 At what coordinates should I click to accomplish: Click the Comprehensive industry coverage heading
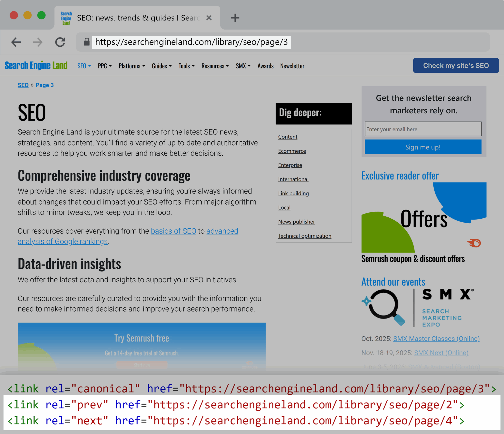tap(104, 176)
